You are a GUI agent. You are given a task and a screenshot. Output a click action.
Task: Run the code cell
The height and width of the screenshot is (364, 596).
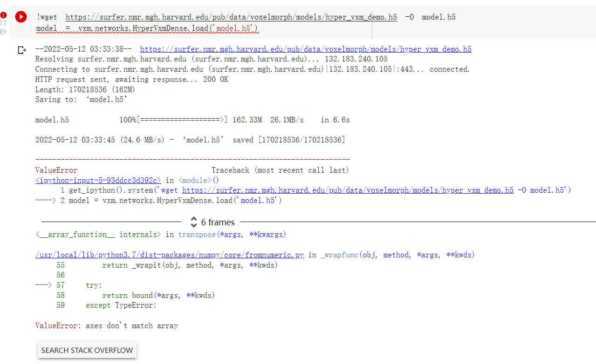point(21,17)
